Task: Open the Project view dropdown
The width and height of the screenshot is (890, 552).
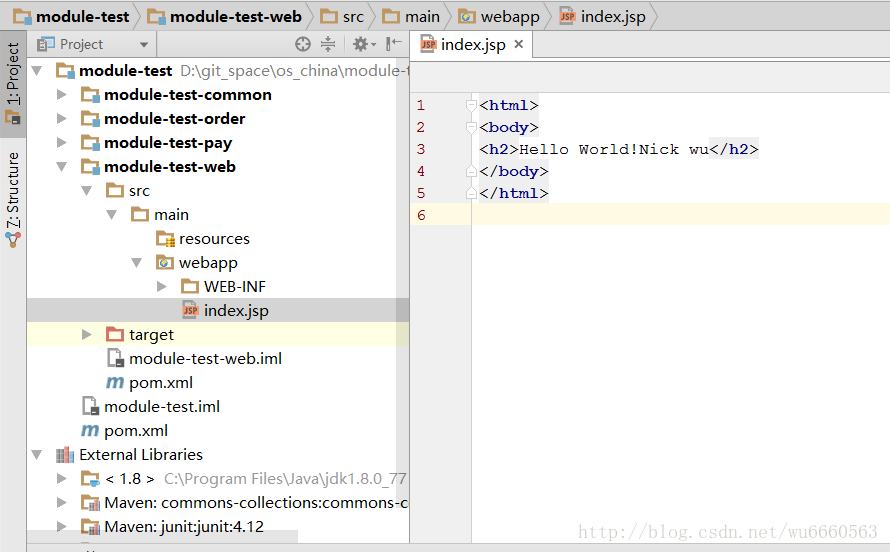Action: 145,45
